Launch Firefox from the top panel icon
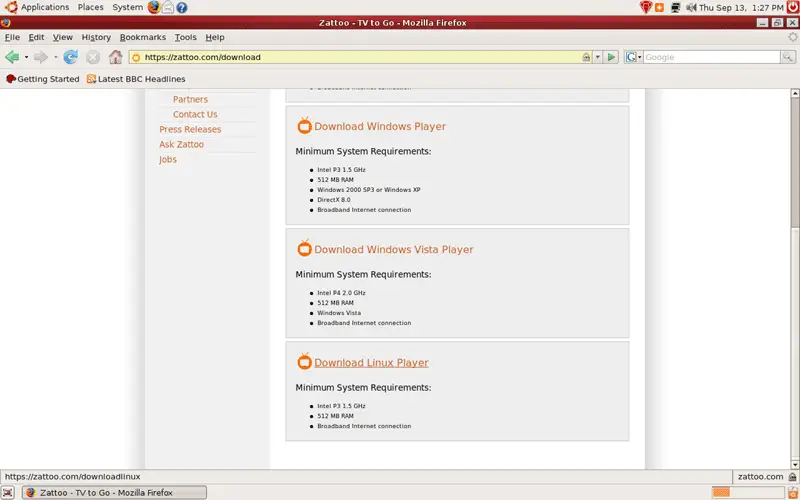 tap(154, 7)
